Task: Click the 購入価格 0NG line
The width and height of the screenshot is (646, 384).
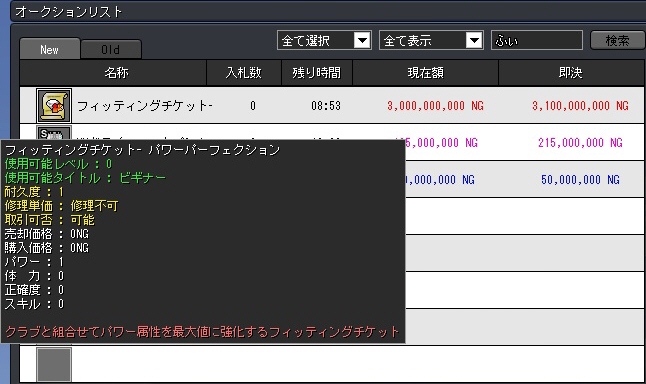Action: [47, 248]
